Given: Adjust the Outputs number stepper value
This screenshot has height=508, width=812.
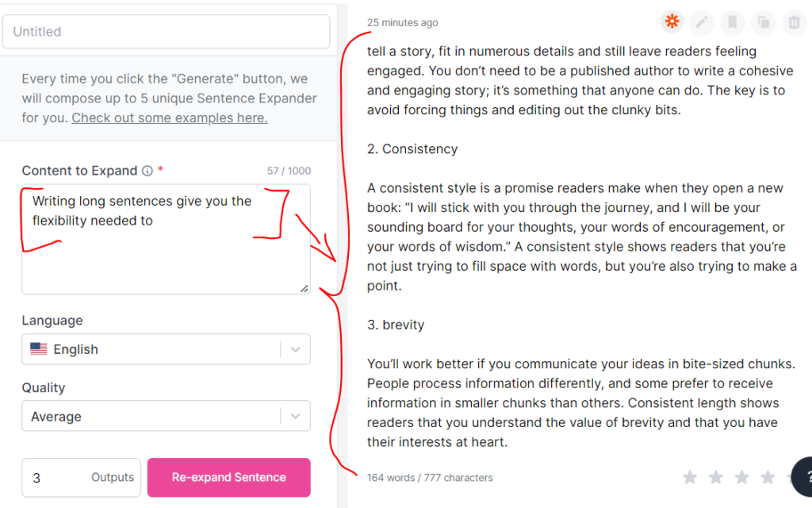Looking at the screenshot, I should (81, 477).
